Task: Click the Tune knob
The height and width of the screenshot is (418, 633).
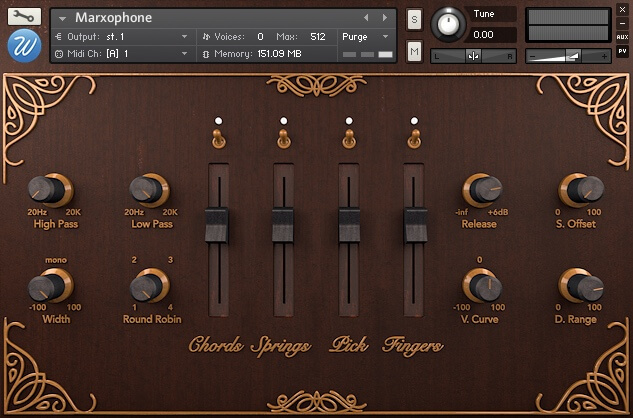Action: [448, 24]
